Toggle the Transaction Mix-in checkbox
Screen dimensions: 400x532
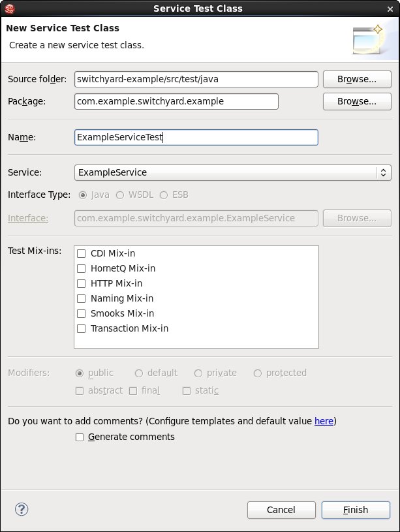pos(82,328)
